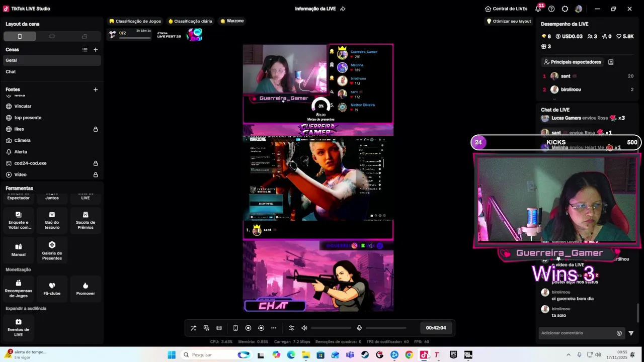644x362 pixels.
Task: Click the phone orientation icon in bottom toolbar
Action: [x=235, y=328]
